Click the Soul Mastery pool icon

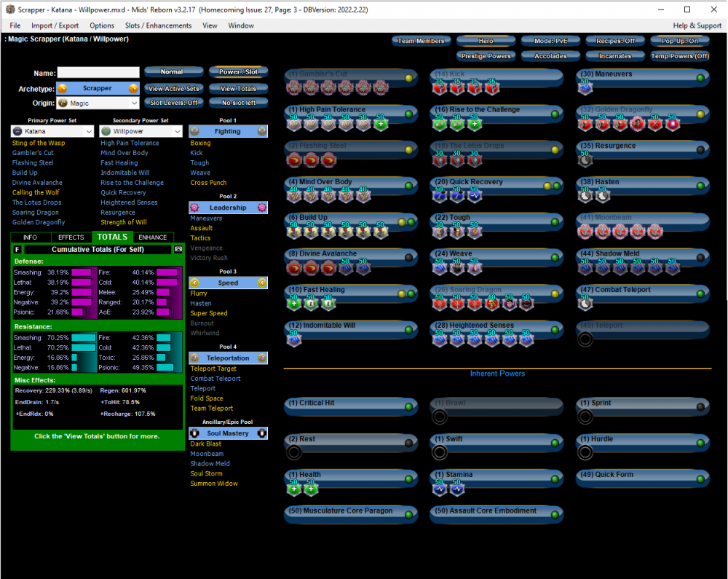click(x=195, y=433)
